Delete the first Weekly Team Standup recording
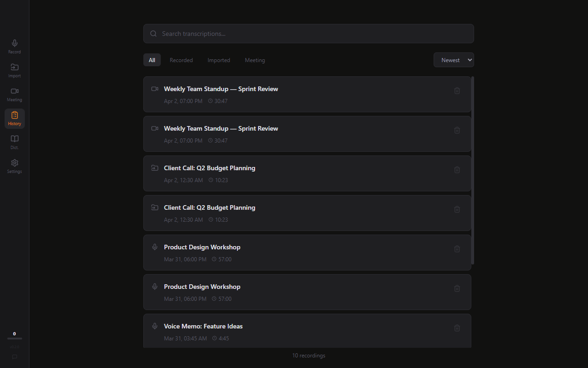This screenshot has width=588, height=368. tap(457, 91)
